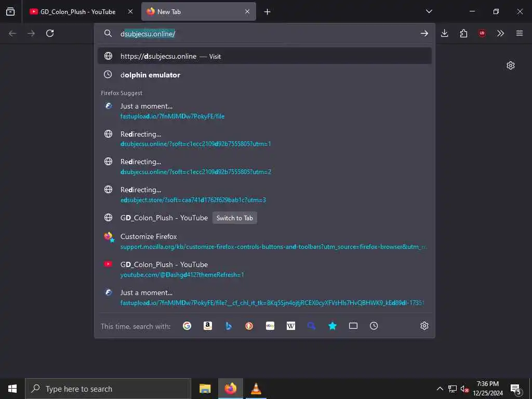Open last fastupload.io suggestion with _cf_chl token
This screenshot has height=399, width=532.
(264, 297)
